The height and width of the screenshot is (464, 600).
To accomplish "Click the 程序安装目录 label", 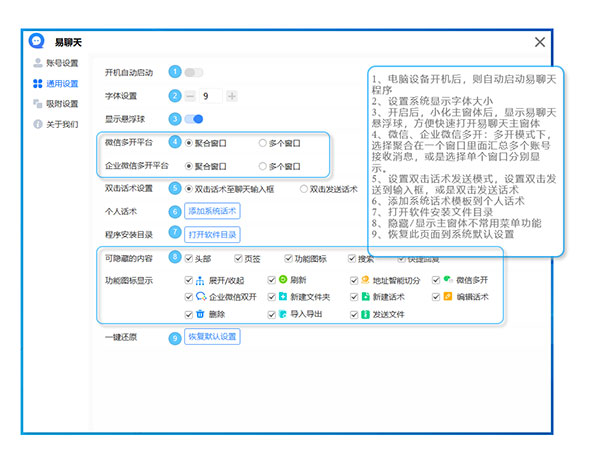I will [x=129, y=235].
